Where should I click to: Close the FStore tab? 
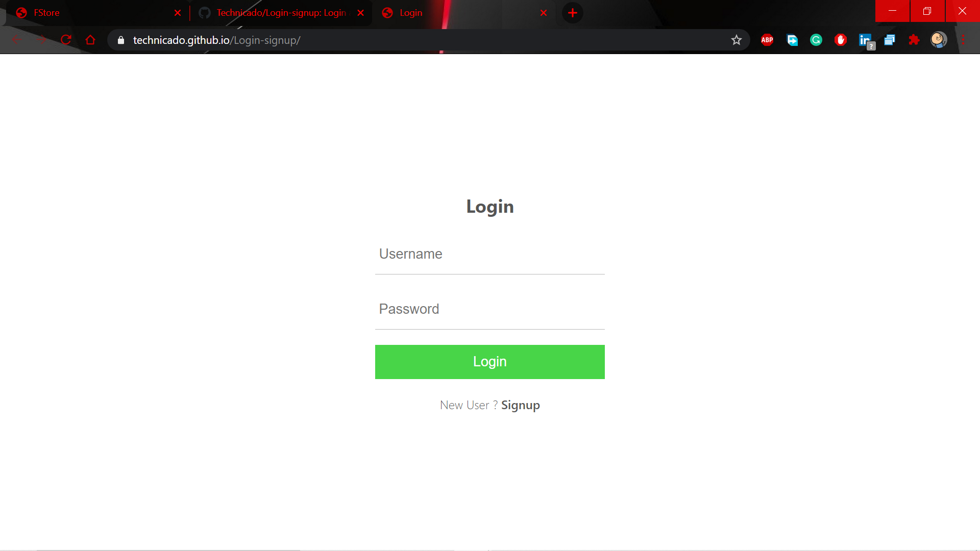coord(178,13)
